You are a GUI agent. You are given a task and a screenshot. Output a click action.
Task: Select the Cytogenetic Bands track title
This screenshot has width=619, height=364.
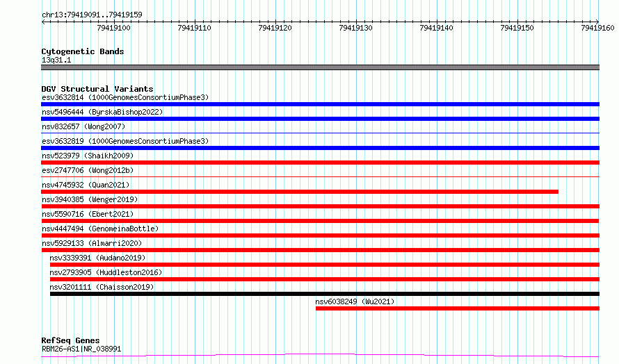click(83, 51)
